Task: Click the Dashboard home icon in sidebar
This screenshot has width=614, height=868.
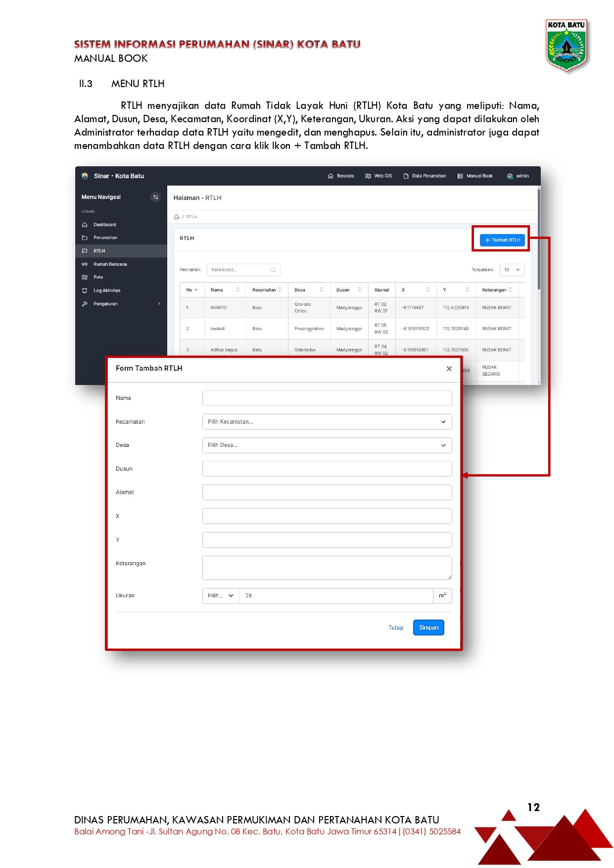Action: pos(85,225)
